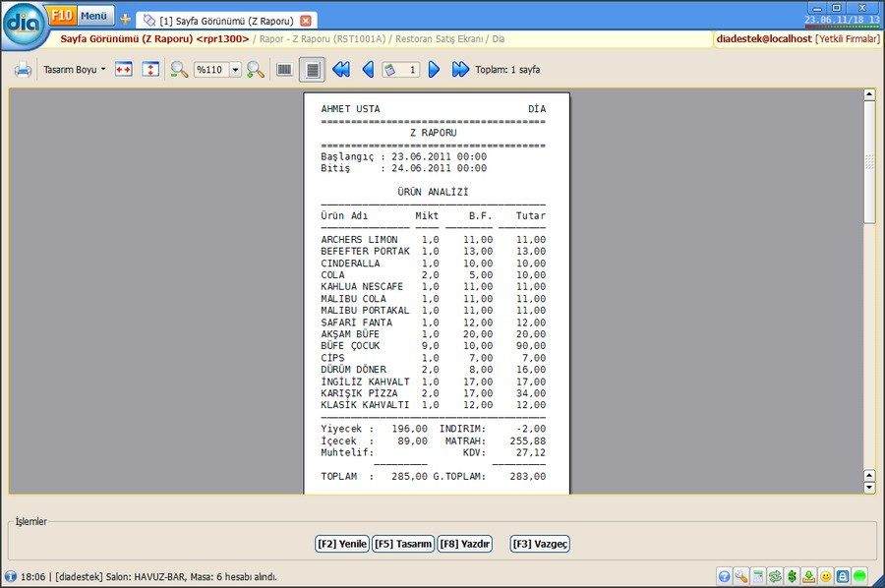
Task: Click Restoran Satış Ekranı breadcrumb
Action: coord(440,39)
